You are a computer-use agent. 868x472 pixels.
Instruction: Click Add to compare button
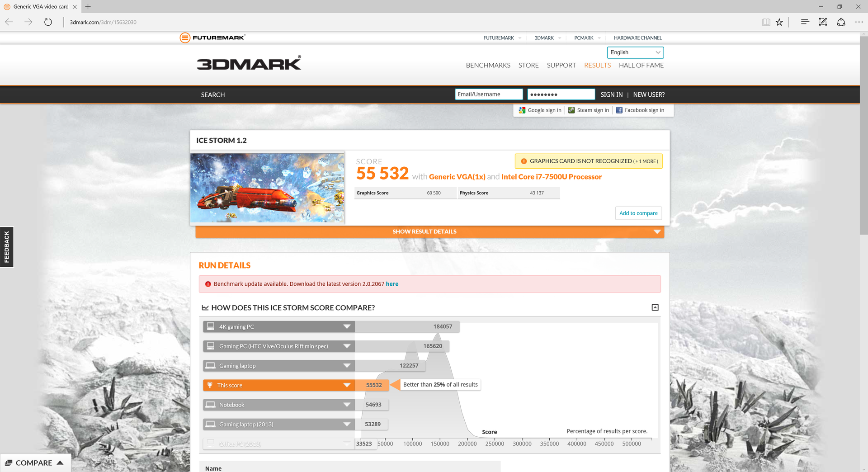[x=638, y=213]
